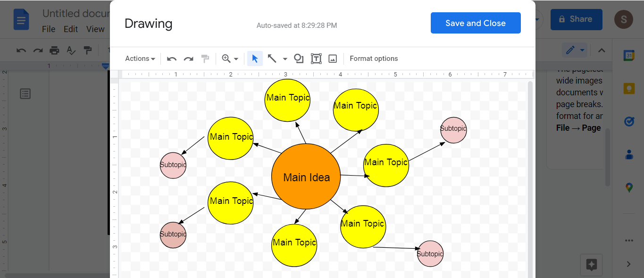Screen dimensions: 644x278
Task: Open the File menu
Action: [x=48, y=29]
